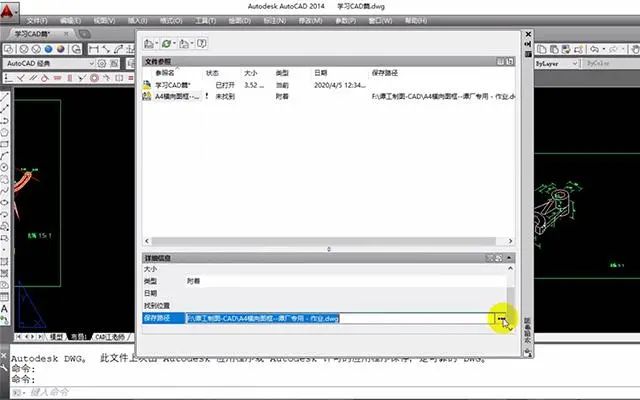Click the 已打开 status cell

tap(225, 85)
